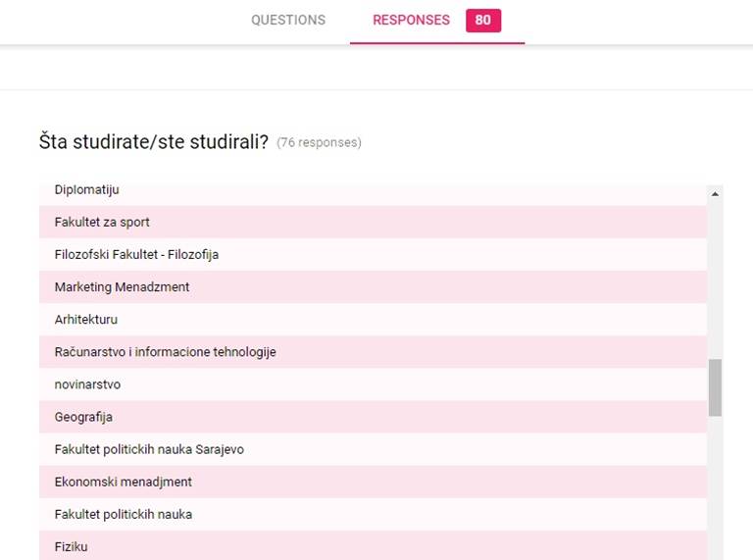Screen dimensions: 753x560
Task: Select 'Računarstvo i informacione tehnologije' response
Action: tap(165, 352)
